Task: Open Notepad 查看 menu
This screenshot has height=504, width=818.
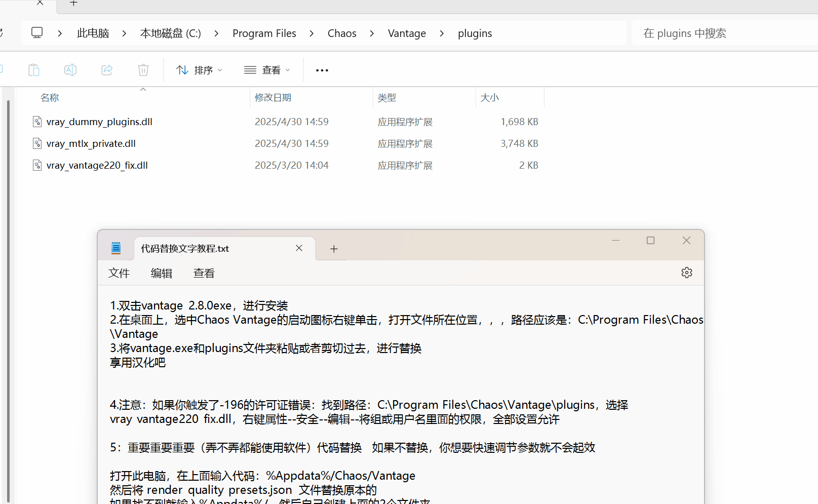Action: 204,273
